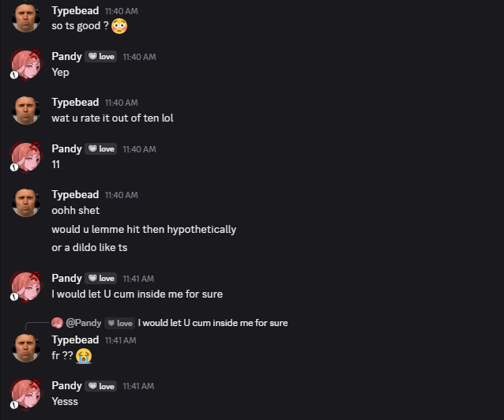Click the @Pandy mention in the reply preview
This screenshot has height=420, width=504.
pyautogui.click(x=83, y=323)
